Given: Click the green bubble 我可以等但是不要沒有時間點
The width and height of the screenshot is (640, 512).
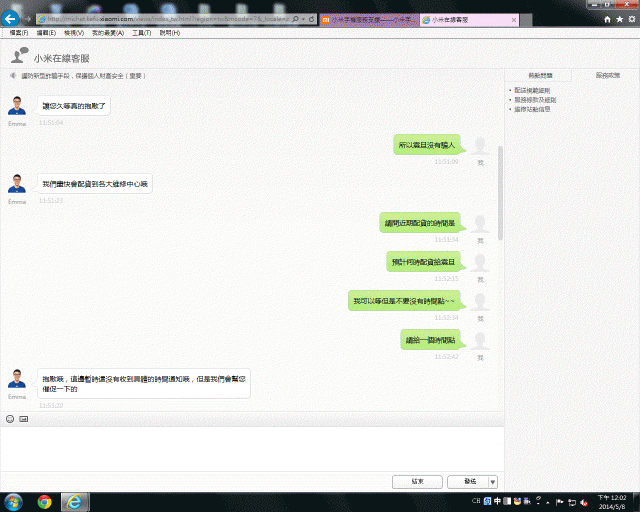Looking at the screenshot, I should (x=406, y=301).
